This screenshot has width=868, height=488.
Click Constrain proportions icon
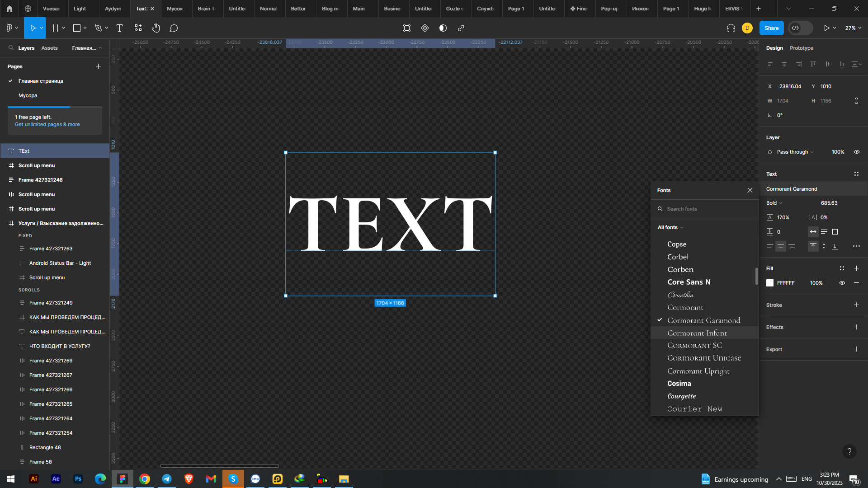(x=856, y=101)
